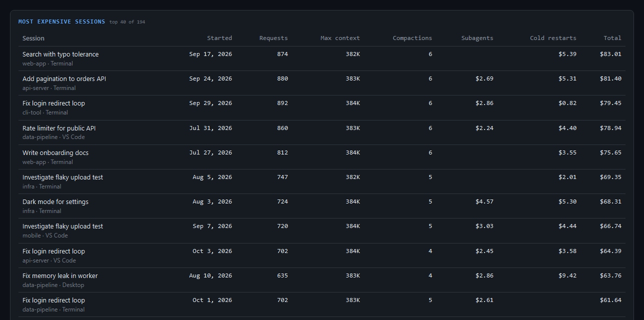Click the 747 requests value

pos(282,177)
